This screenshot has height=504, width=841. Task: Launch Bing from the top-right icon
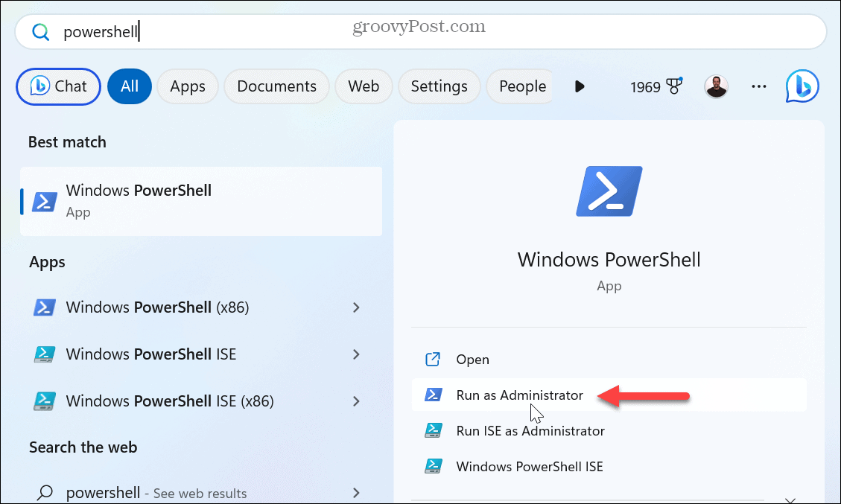[802, 86]
